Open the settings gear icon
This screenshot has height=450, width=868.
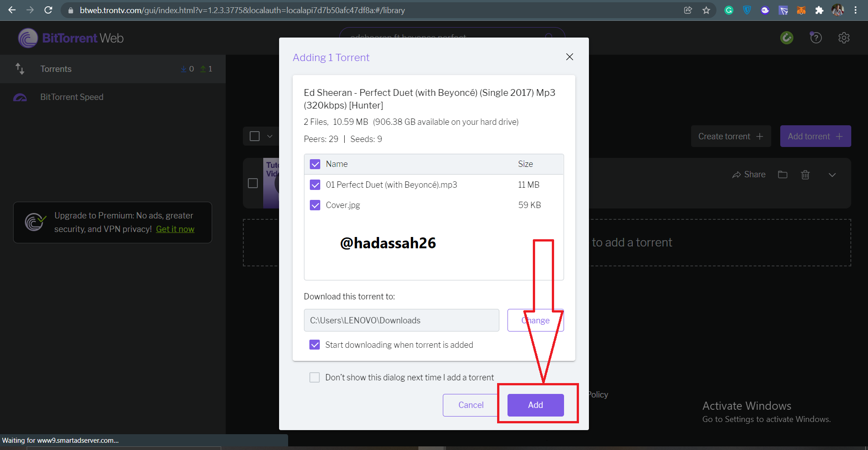click(844, 38)
